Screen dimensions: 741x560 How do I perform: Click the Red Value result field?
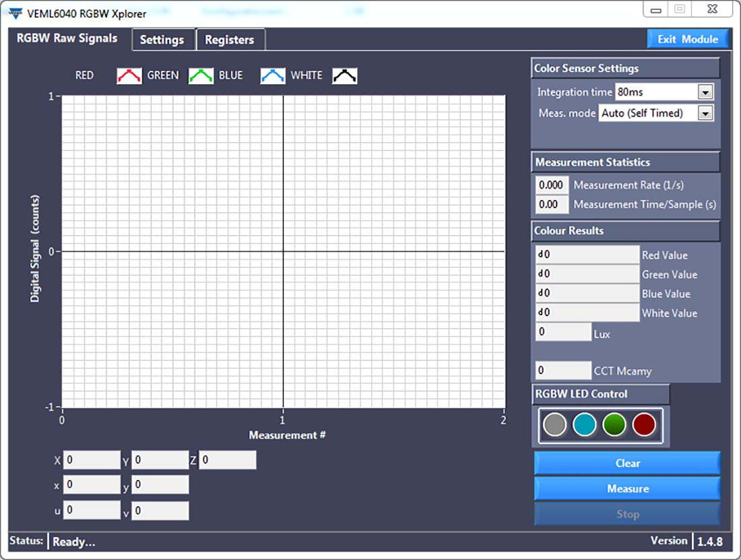[x=586, y=255]
